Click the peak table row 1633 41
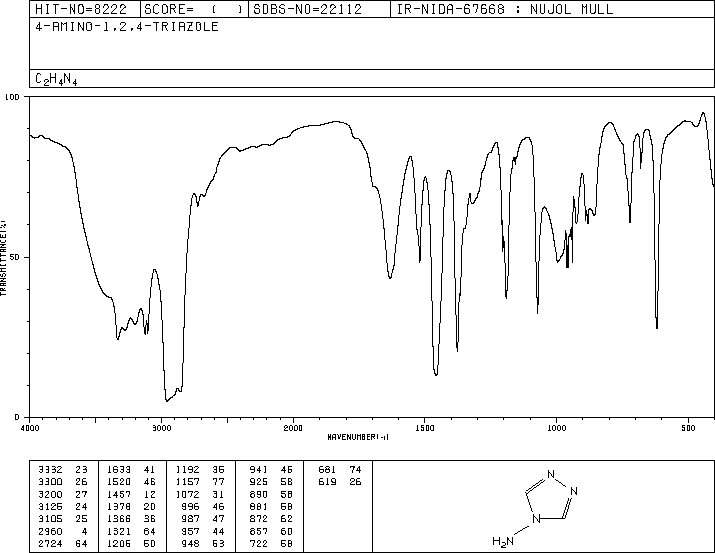 click(131, 469)
